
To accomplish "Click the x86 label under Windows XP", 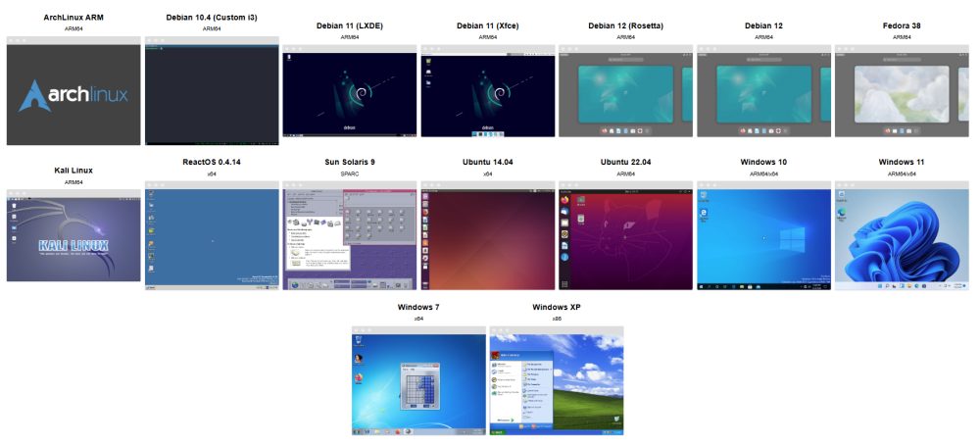I will pos(557,319).
